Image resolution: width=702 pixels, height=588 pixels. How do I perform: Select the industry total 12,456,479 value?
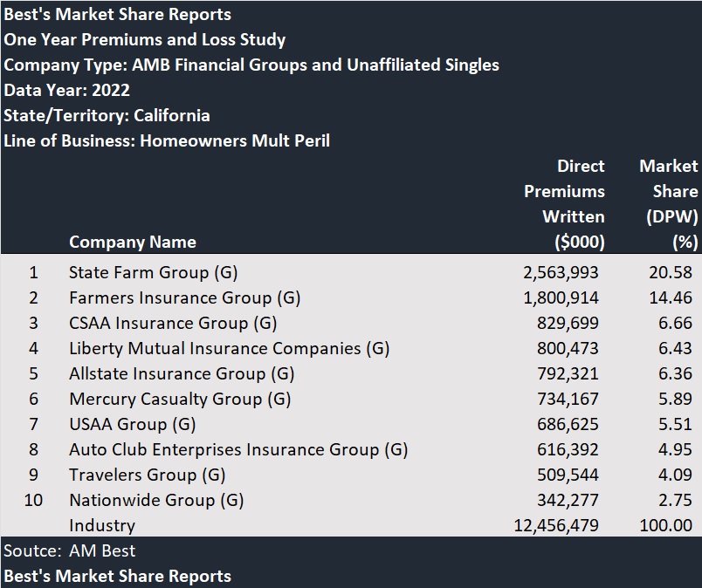click(x=555, y=525)
